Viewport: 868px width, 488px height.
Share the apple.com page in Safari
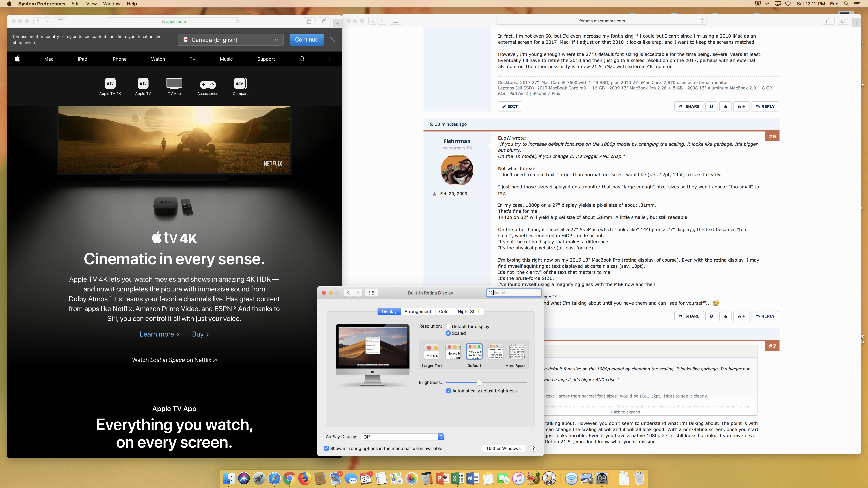coord(309,21)
